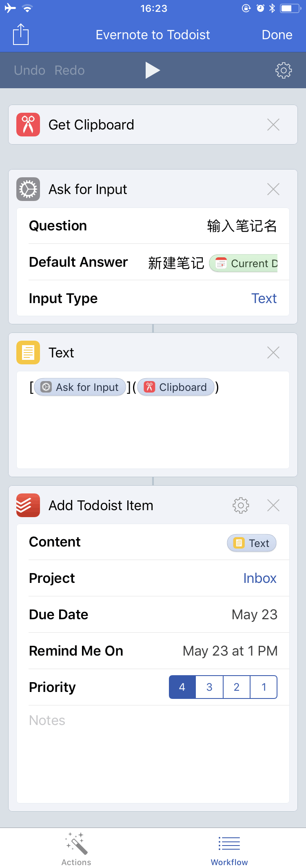Tap Done to finish editing

point(277,35)
